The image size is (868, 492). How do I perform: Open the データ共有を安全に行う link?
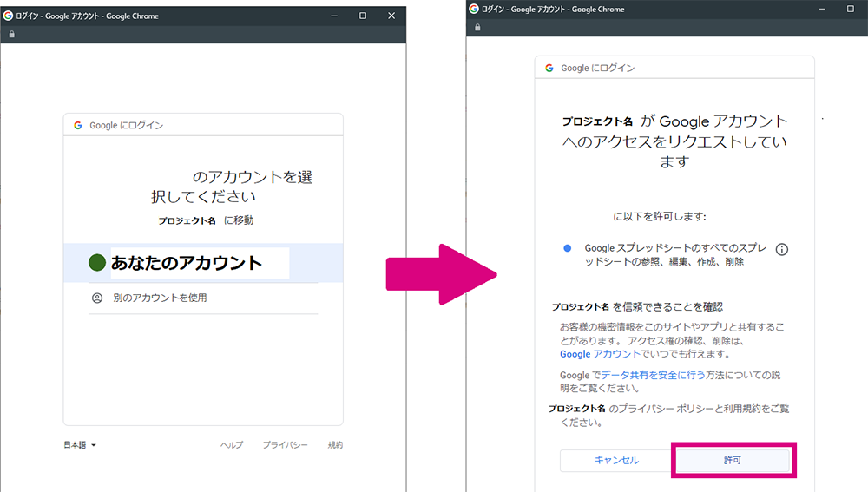click(654, 375)
